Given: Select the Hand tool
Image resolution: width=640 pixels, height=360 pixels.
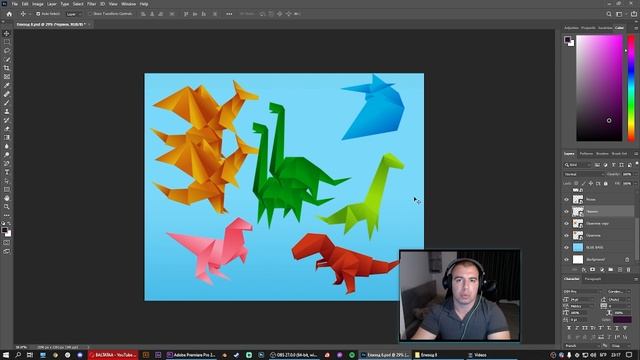Looking at the screenshot, I should tap(7, 198).
